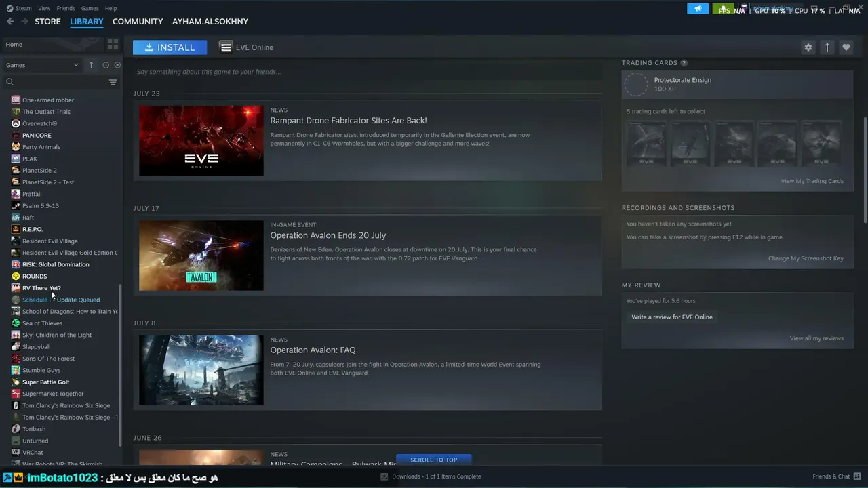This screenshot has height=488, width=868.
Task: Open the View menu
Action: [x=44, y=8]
